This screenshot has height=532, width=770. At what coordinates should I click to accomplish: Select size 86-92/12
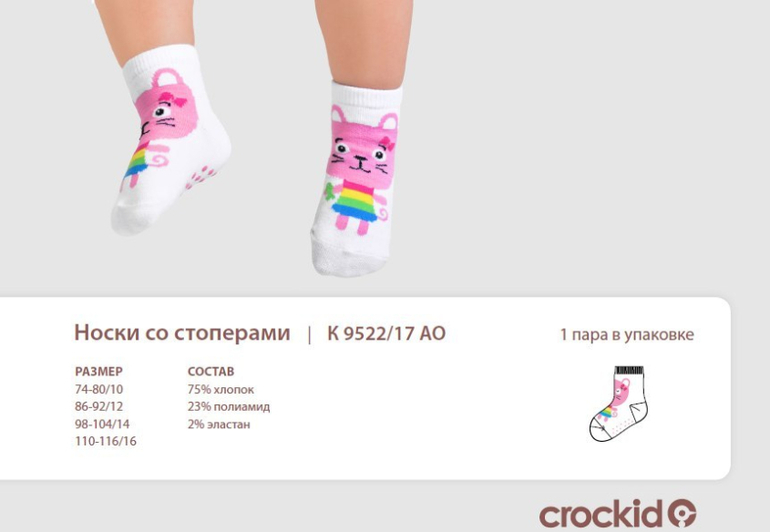(x=99, y=407)
